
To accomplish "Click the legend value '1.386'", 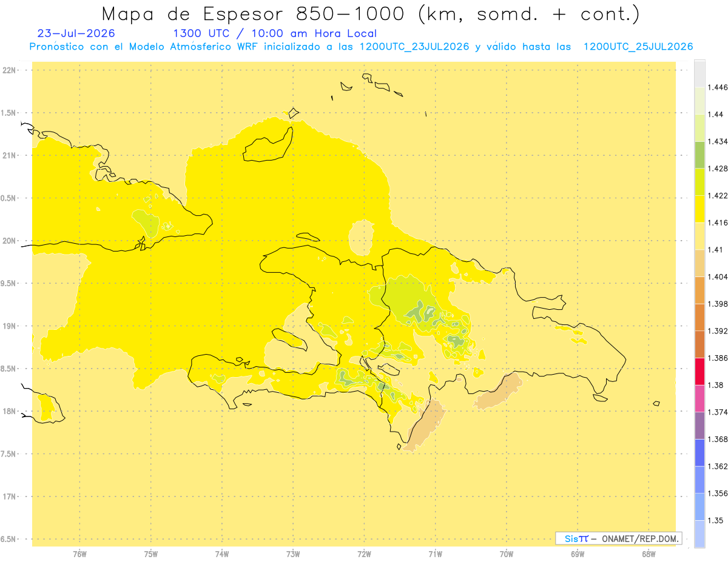I will (718, 358).
